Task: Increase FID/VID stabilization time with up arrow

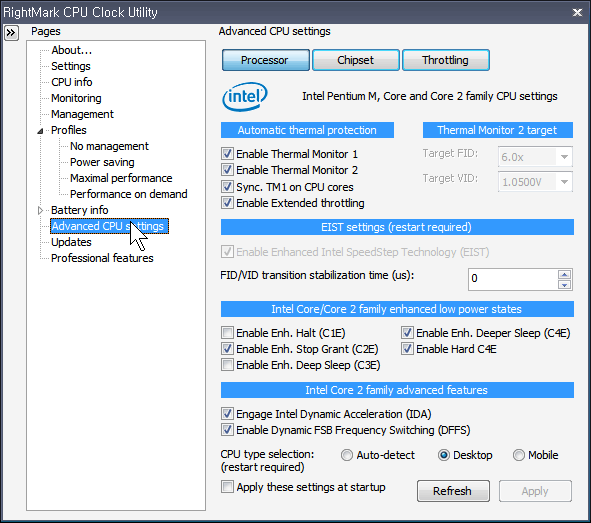Action: (x=564, y=274)
